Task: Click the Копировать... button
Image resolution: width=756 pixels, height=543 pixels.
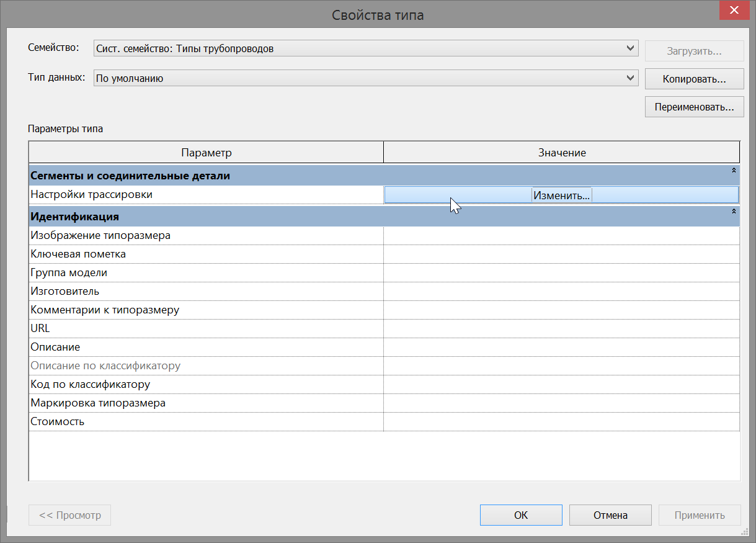Action: tap(694, 79)
